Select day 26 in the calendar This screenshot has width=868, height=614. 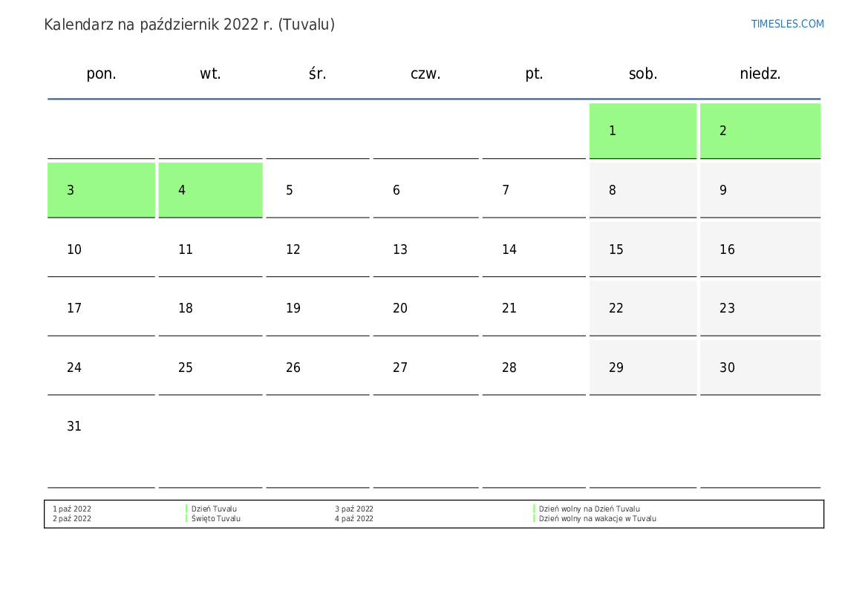(x=318, y=367)
